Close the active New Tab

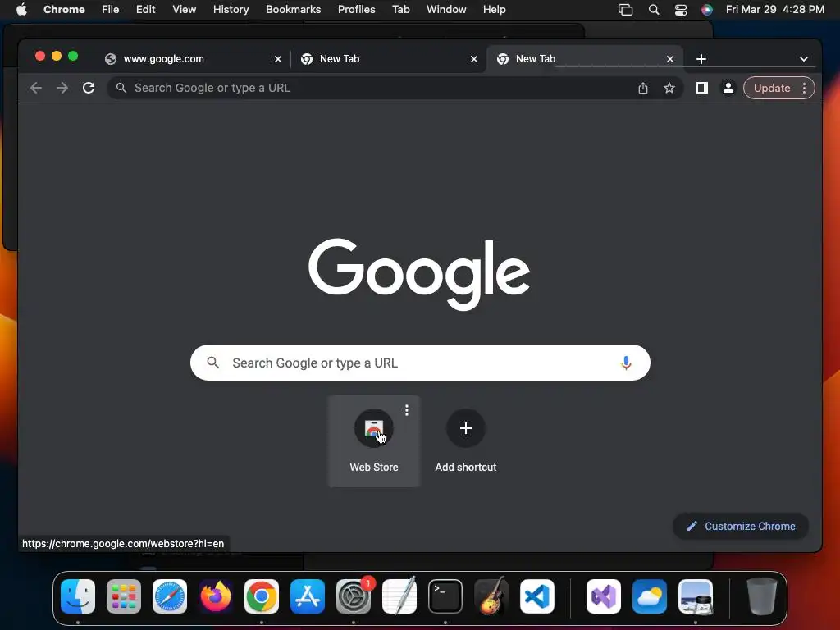click(x=670, y=59)
